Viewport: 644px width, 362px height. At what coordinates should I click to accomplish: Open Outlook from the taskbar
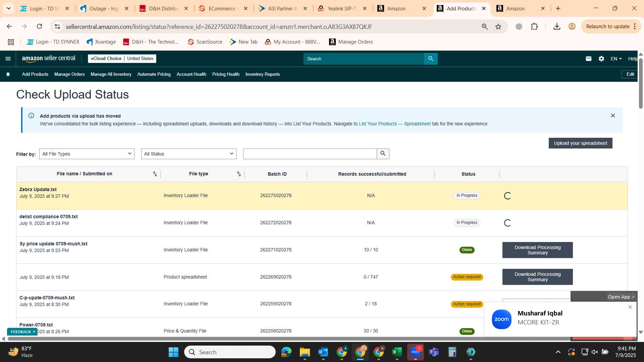[323, 352]
